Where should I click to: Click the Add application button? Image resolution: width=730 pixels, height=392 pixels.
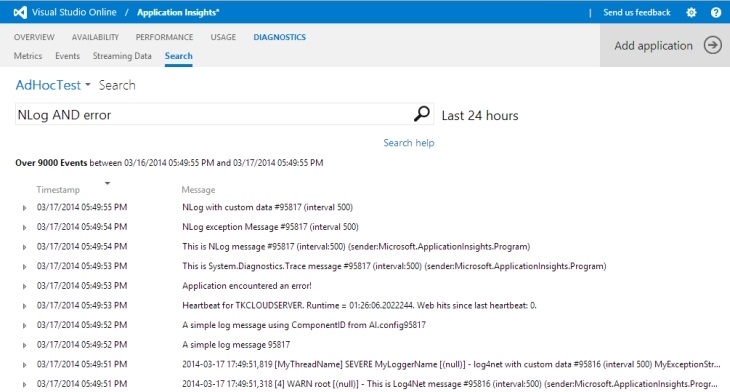pos(665,45)
